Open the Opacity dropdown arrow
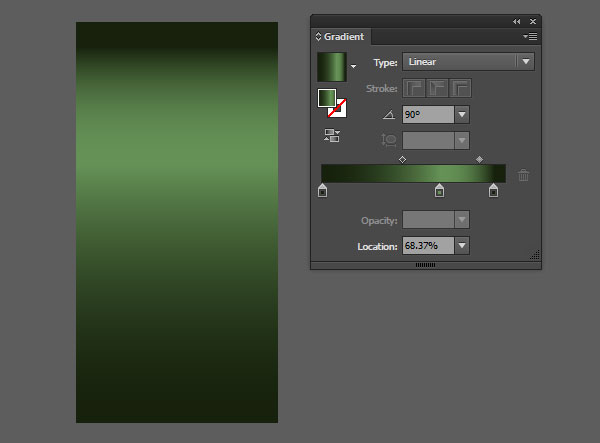The height and width of the screenshot is (443, 600). pos(462,220)
